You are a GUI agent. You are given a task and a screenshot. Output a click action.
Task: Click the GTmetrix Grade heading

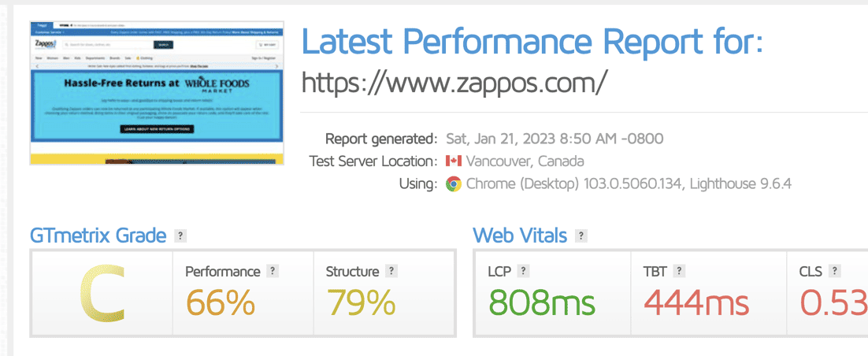click(98, 235)
